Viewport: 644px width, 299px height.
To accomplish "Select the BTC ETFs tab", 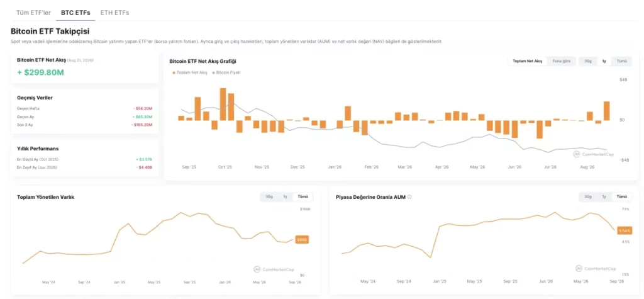I will pos(75,13).
